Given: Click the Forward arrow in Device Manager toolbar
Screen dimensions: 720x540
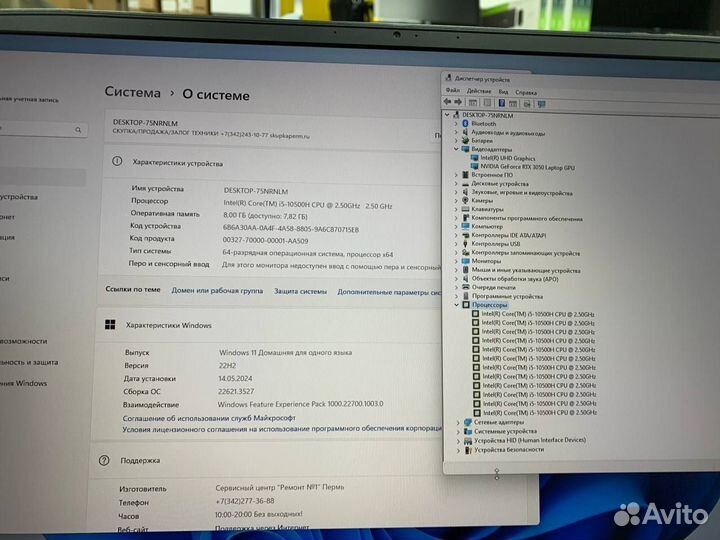Looking at the screenshot, I should (460, 102).
